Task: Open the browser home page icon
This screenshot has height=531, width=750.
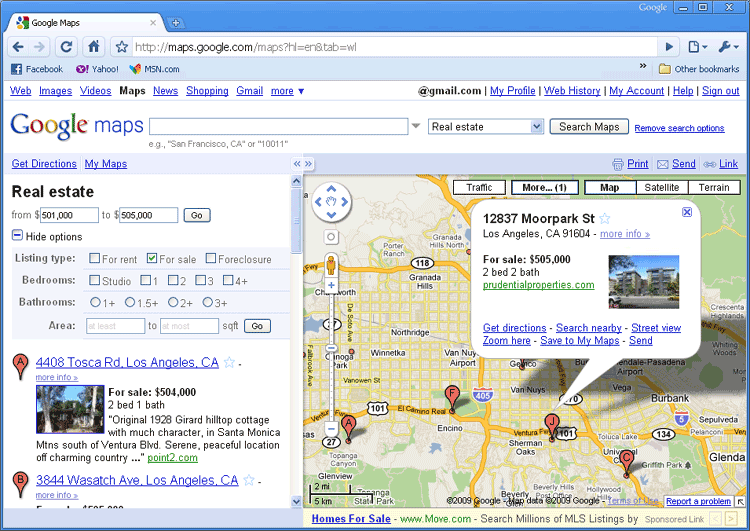Action: click(x=94, y=46)
